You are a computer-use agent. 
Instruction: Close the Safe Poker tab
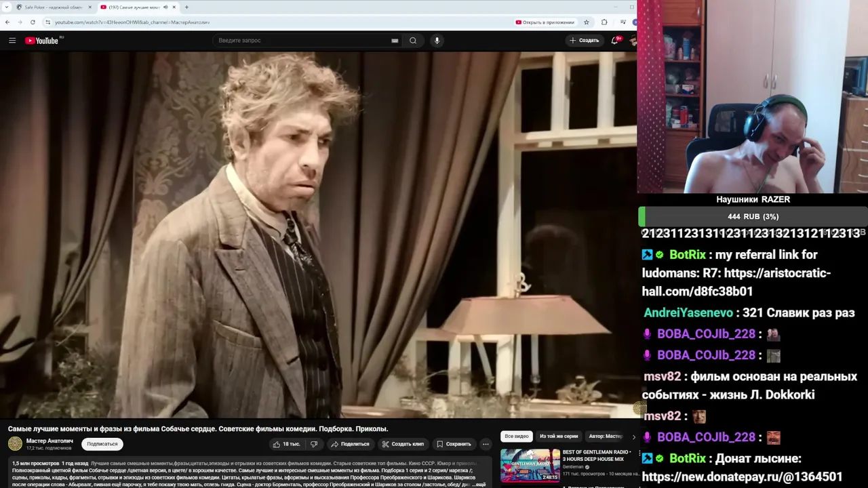coord(90,7)
